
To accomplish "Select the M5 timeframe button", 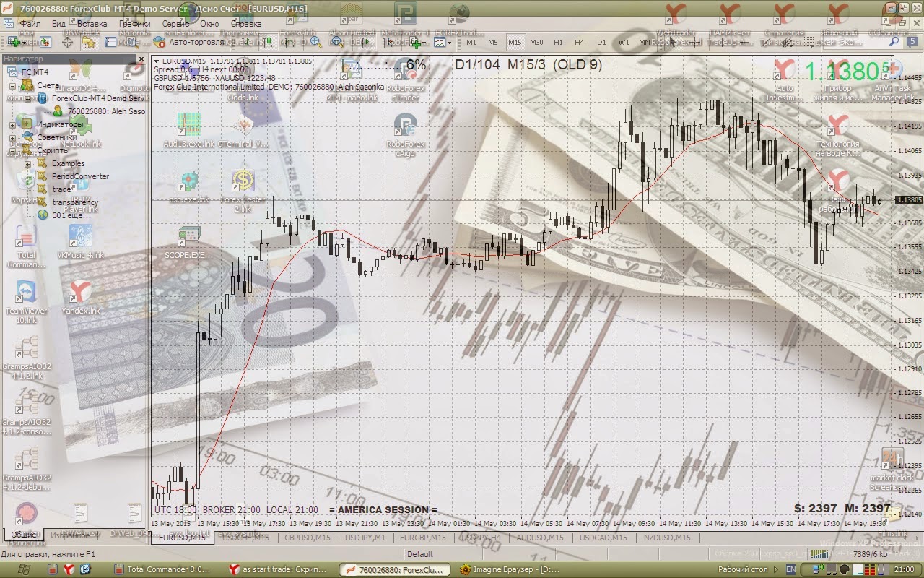I will [x=493, y=43].
